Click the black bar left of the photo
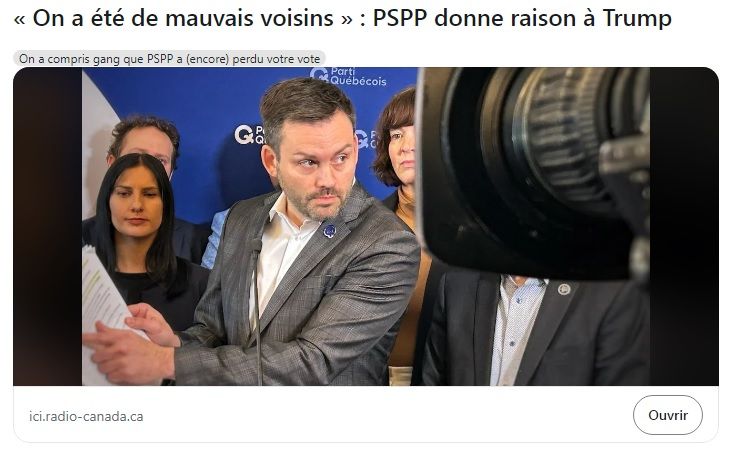The width and height of the screenshot is (733, 455). click(48, 226)
